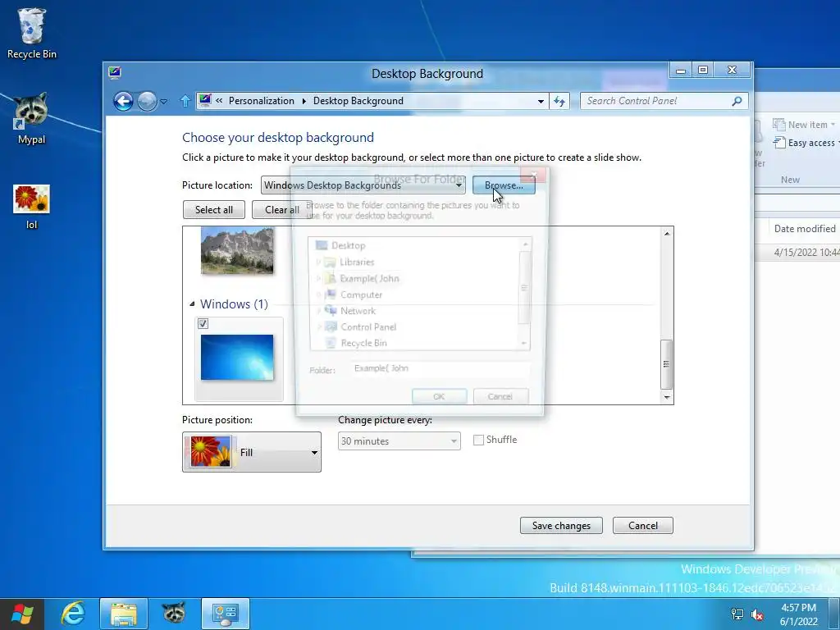Select Recycle Bin in folder tree
This screenshot has width=840, height=630.
click(x=363, y=343)
